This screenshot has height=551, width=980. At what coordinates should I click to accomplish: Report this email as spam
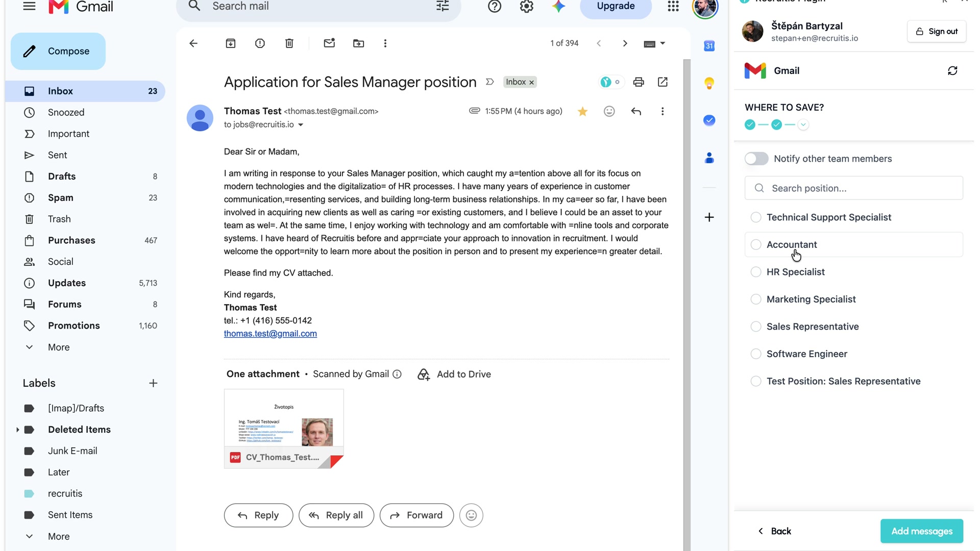click(260, 43)
